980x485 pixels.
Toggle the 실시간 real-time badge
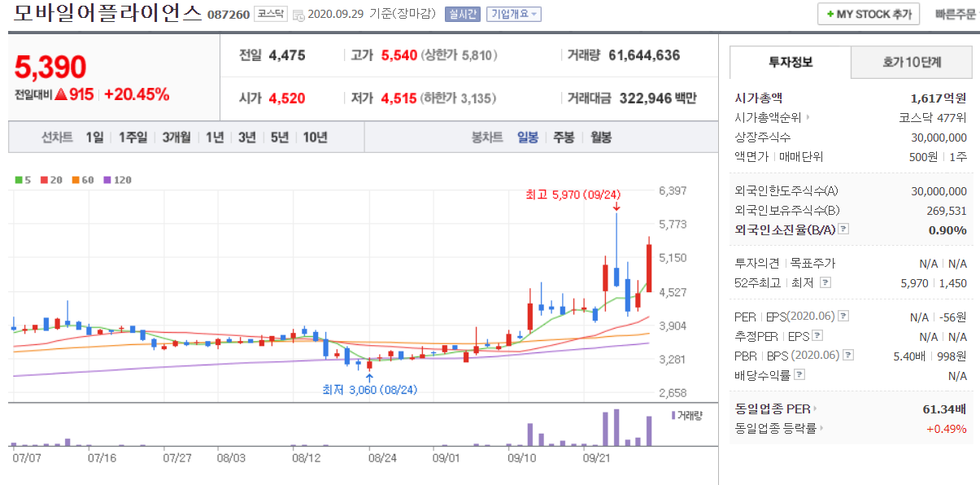(x=463, y=15)
